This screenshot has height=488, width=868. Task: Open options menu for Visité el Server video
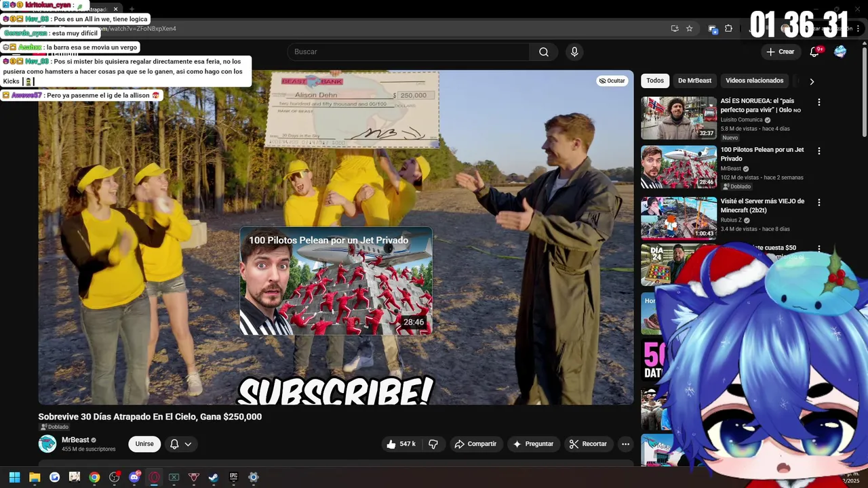pyautogui.click(x=819, y=202)
